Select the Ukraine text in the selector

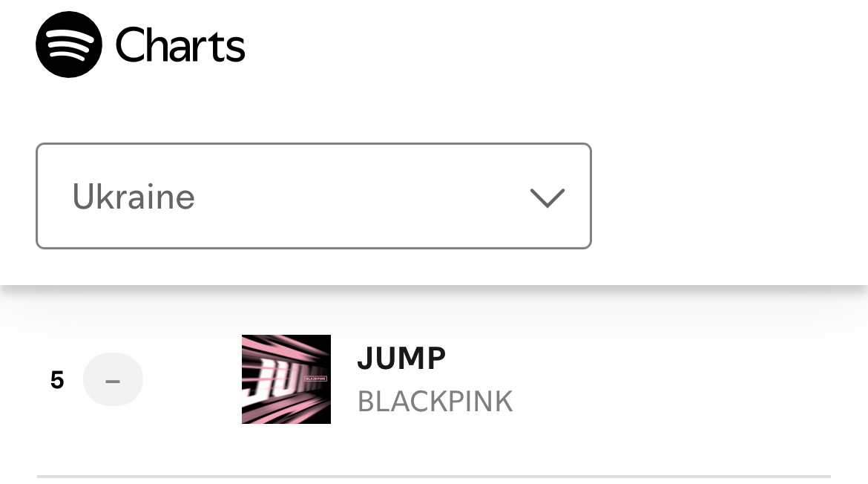coord(134,197)
